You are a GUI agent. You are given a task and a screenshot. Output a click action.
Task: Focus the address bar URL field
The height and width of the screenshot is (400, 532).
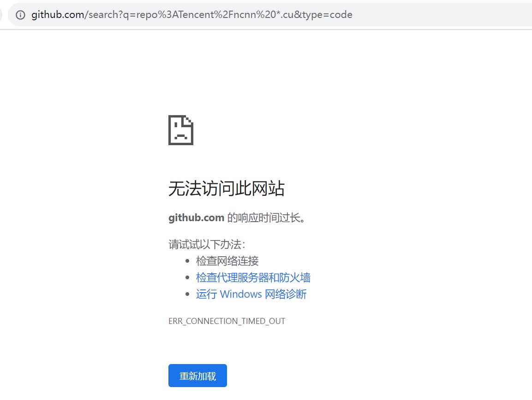coord(277,15)
